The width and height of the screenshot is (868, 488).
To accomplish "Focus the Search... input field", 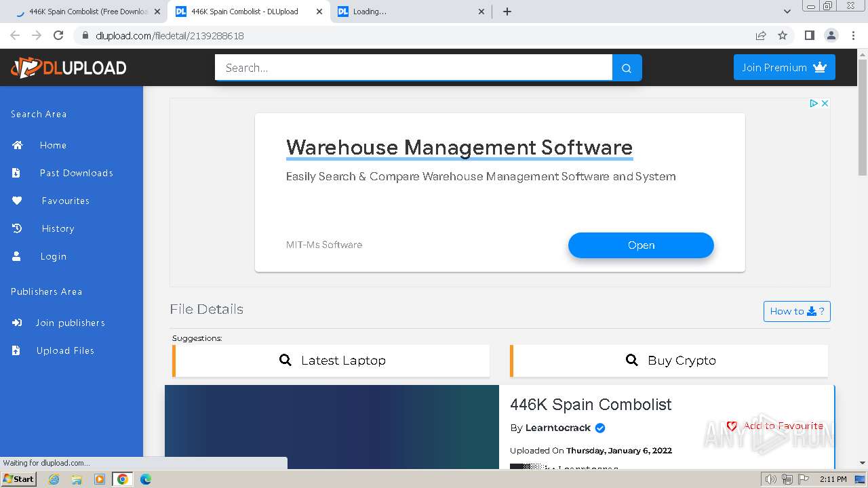I will tap(414, 68).
